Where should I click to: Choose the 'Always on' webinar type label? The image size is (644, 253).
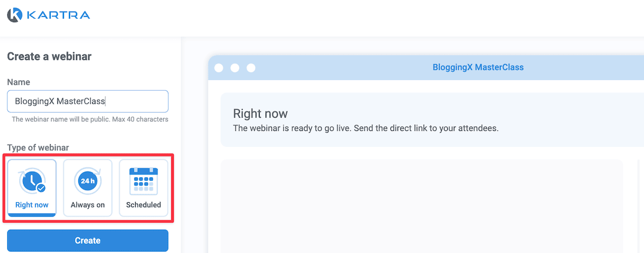pos(88,204)
